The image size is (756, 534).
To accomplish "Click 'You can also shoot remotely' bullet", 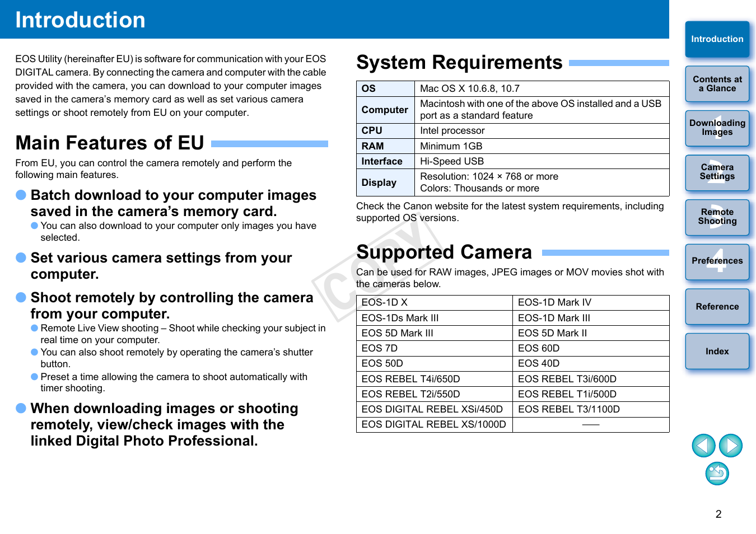I will [176, 358].
